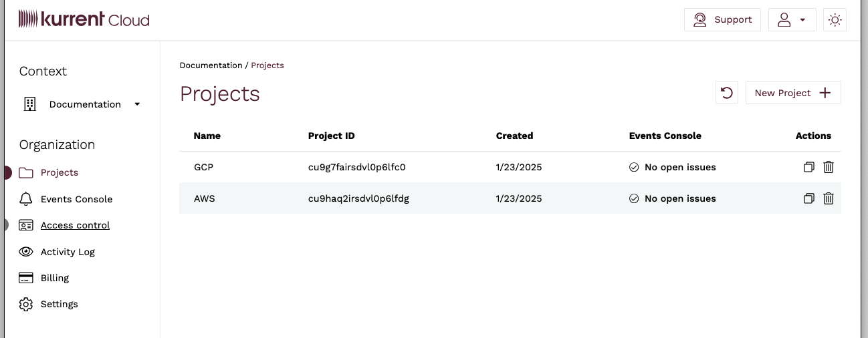This screenshot has width=868, height=338.
Task: Click the Documentation breadcrumb link
Action: click(211, 65)
